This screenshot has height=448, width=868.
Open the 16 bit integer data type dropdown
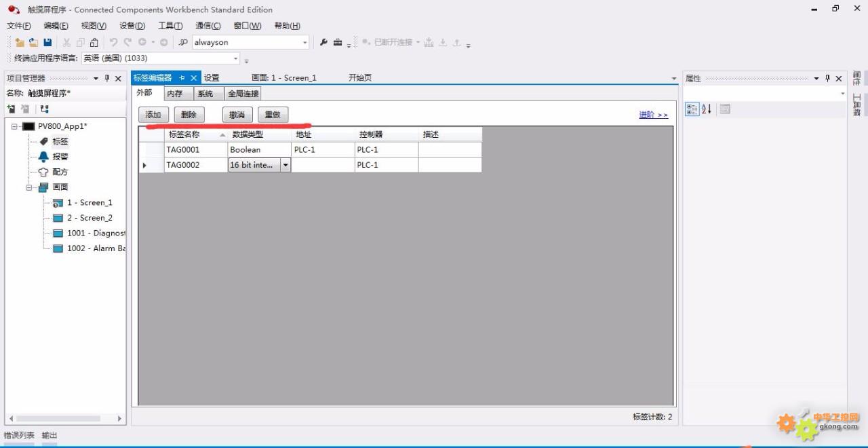click(x=285, y=165)
